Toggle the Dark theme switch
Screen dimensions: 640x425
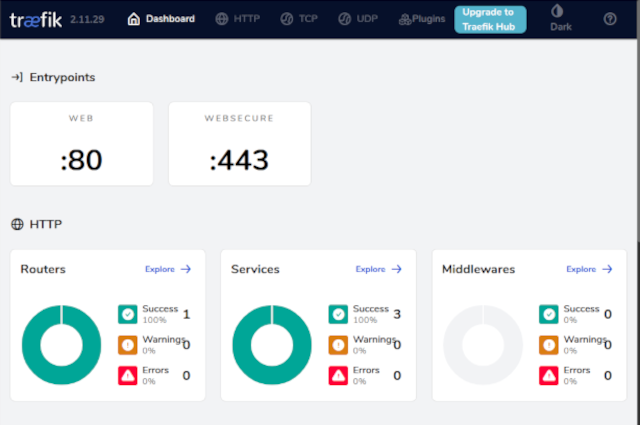click(x=557, y=18)
